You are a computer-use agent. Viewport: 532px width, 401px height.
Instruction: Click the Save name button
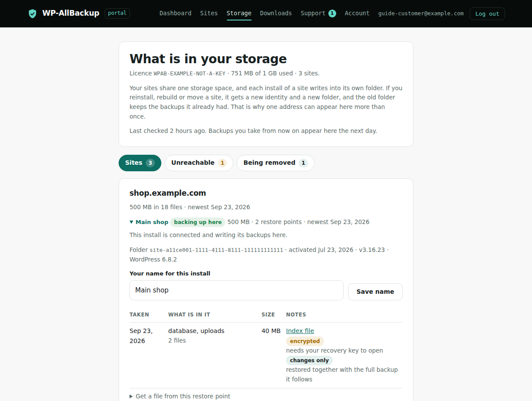click(x=375, y=292)
